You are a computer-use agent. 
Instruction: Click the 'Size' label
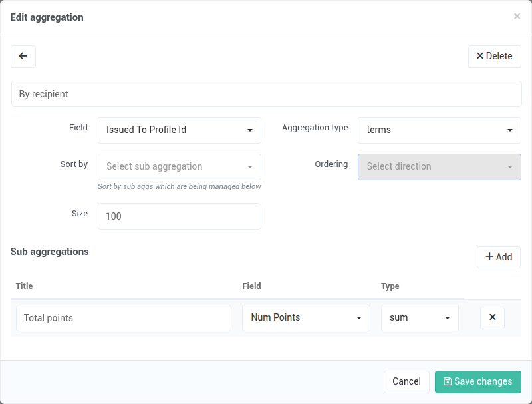pyautogui.click(x=79, y=214)
